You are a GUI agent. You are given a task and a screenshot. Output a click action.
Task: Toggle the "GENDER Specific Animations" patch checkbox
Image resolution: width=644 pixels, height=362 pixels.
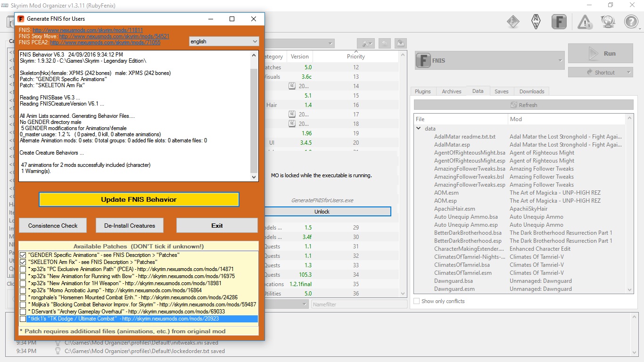(x=23, y=255)
